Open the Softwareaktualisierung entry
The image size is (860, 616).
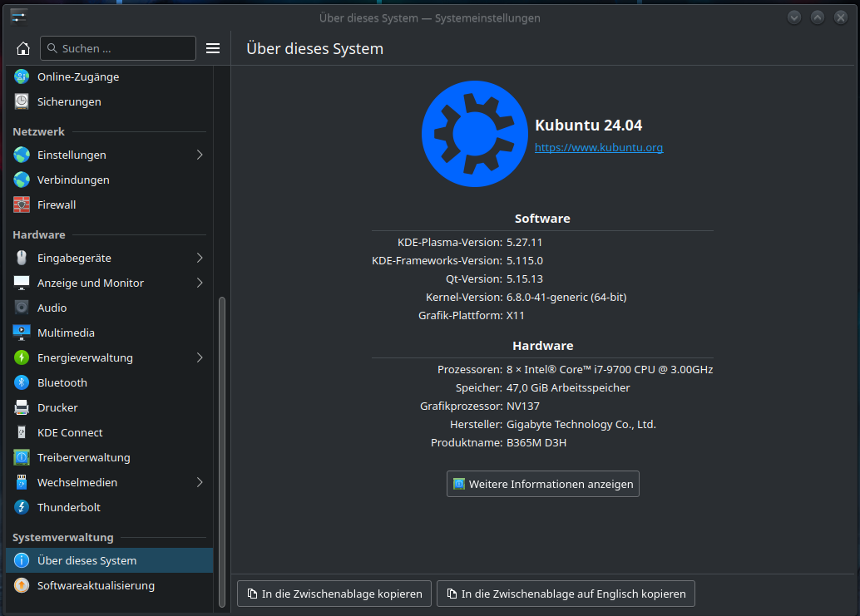click(x=96, y=585)
